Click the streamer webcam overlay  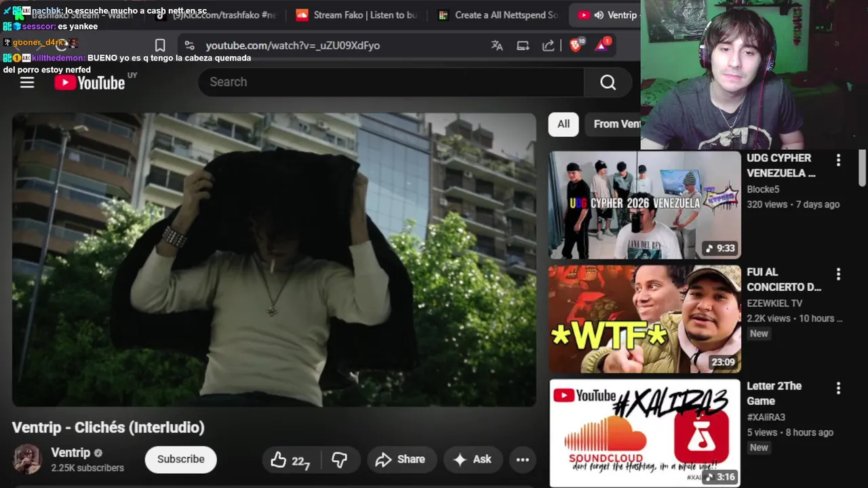pyautogui.click(x=754, y=75)
